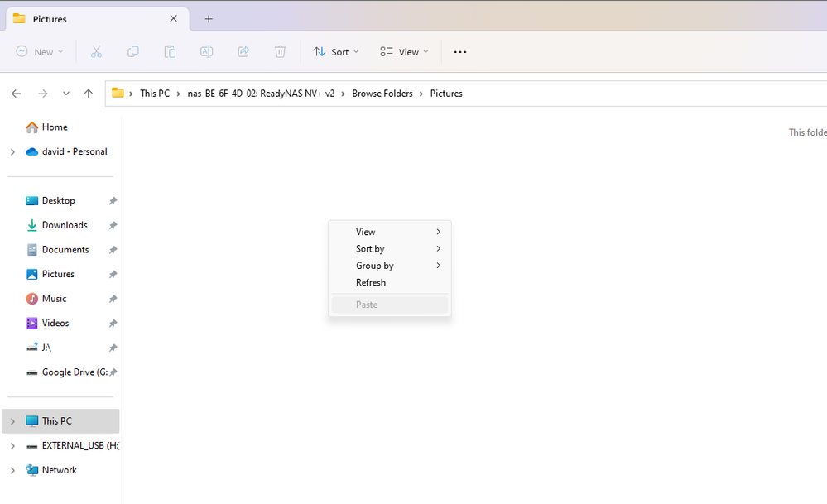Choose Refresh from the context menu

click(371, 283)
